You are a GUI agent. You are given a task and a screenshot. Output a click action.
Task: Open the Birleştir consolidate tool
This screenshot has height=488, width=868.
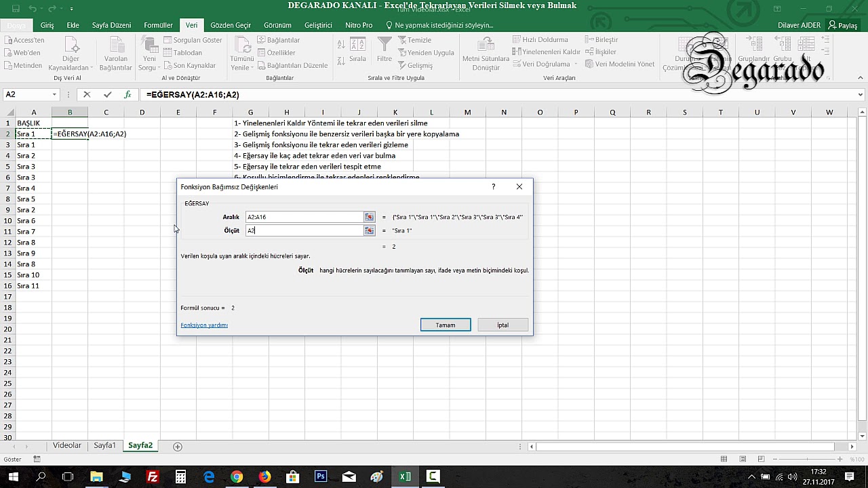[601, 40]
